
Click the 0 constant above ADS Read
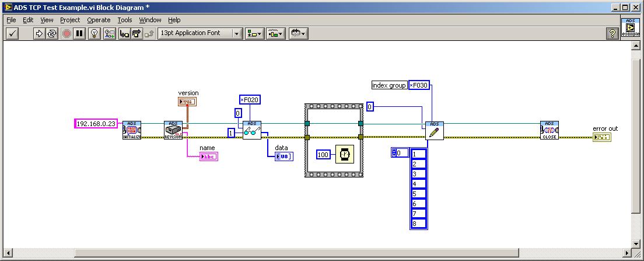(x=238, y=113)
